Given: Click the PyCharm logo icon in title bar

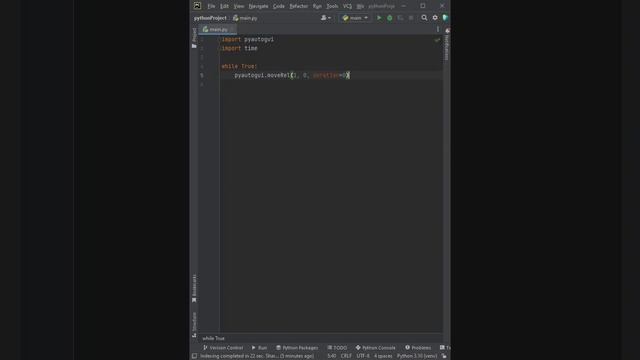Looking at the screenshot, I should tap(197, 6).
